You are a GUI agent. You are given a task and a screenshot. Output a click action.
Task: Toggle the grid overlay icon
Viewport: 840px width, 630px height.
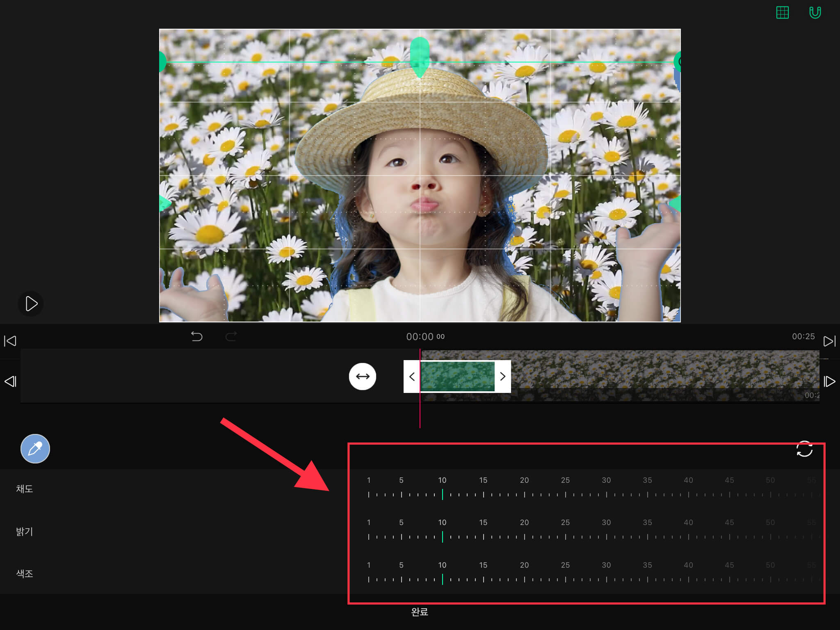click(782, 13)
